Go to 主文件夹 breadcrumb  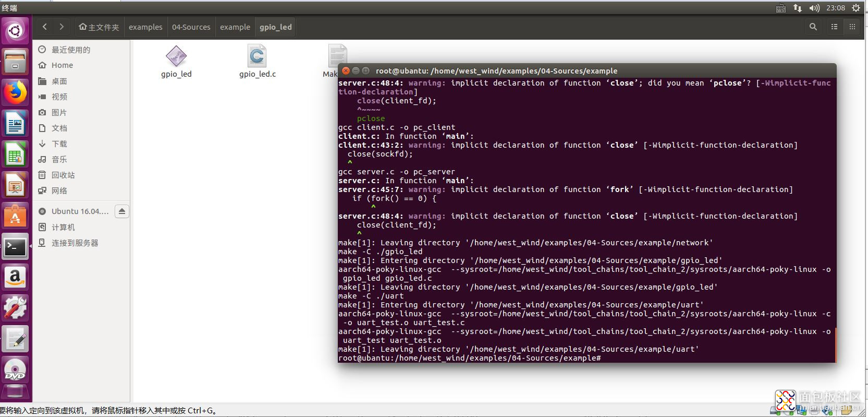click(99, 27)
